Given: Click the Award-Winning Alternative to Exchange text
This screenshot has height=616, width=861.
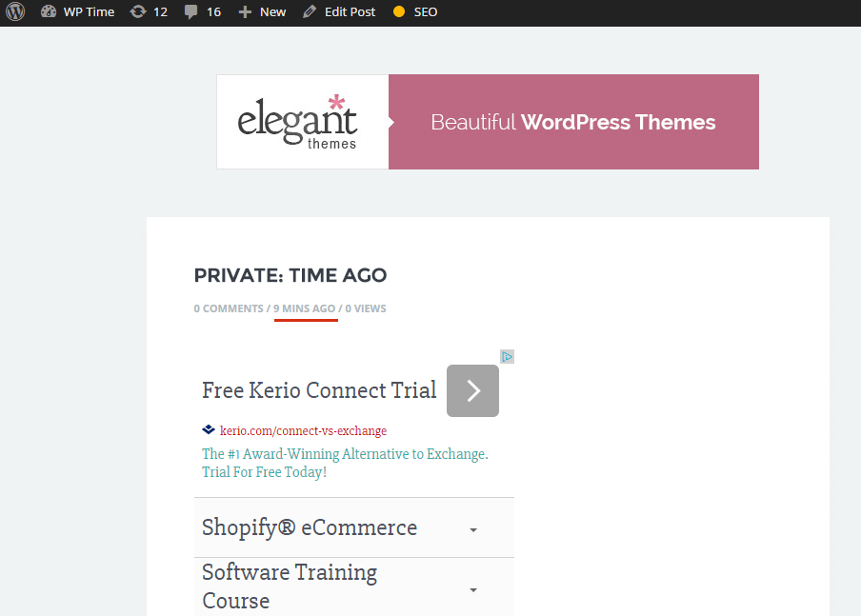Looking at the screenshot, I should 345,463.
